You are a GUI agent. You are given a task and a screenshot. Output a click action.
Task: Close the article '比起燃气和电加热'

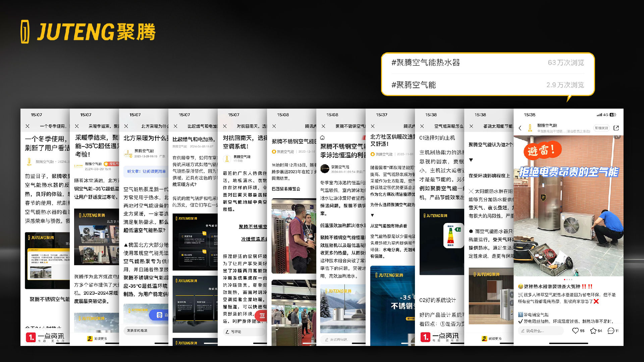click(x=175, y=126)
